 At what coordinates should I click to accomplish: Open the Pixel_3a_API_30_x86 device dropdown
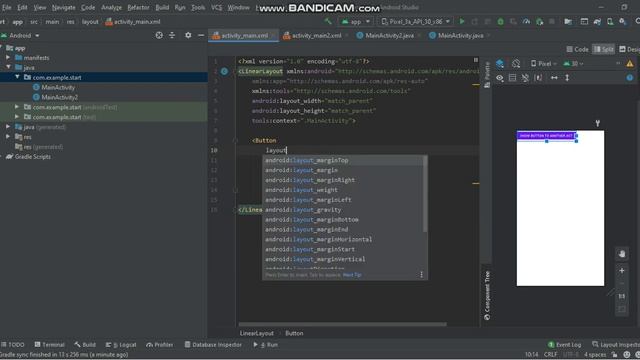(x=415, y=22)
